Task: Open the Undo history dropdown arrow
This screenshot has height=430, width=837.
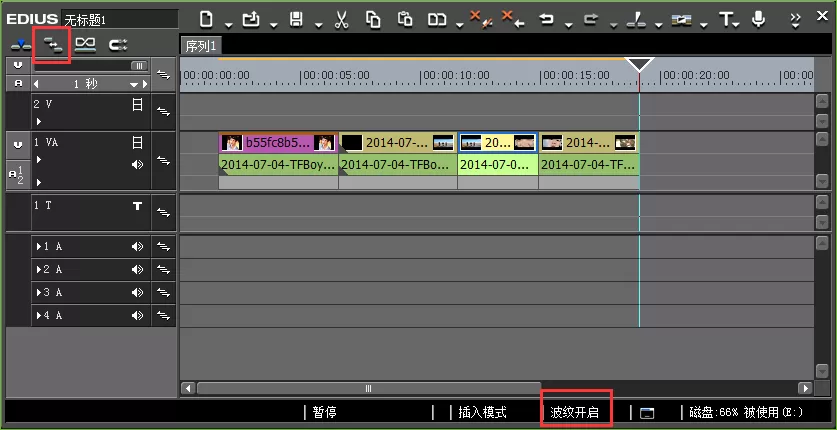Action: point(568,25)
